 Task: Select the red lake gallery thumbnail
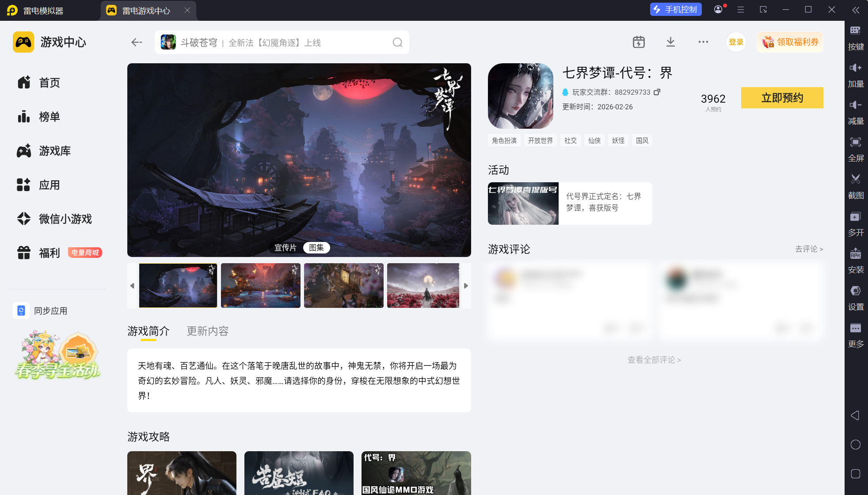coord(261,286)
